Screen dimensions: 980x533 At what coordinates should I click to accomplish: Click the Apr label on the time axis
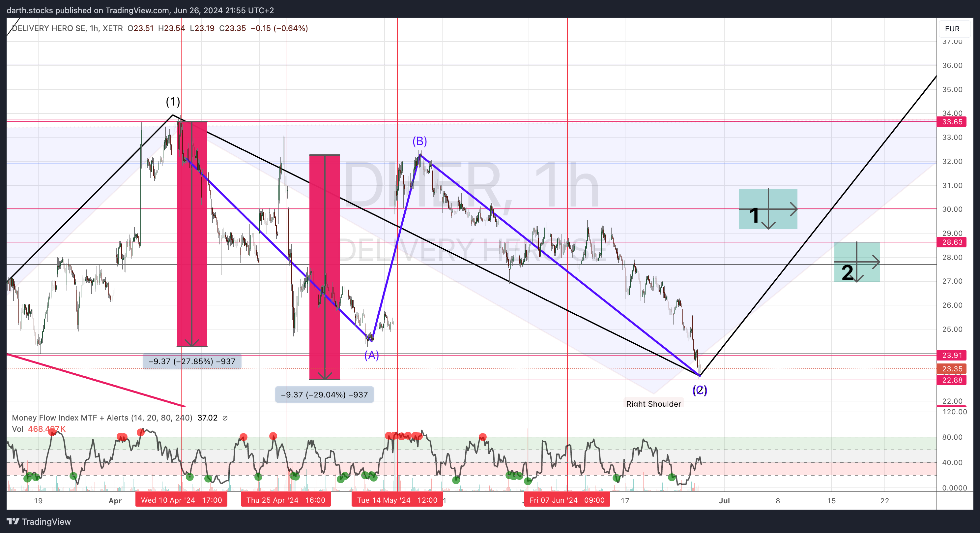(115, 501)
